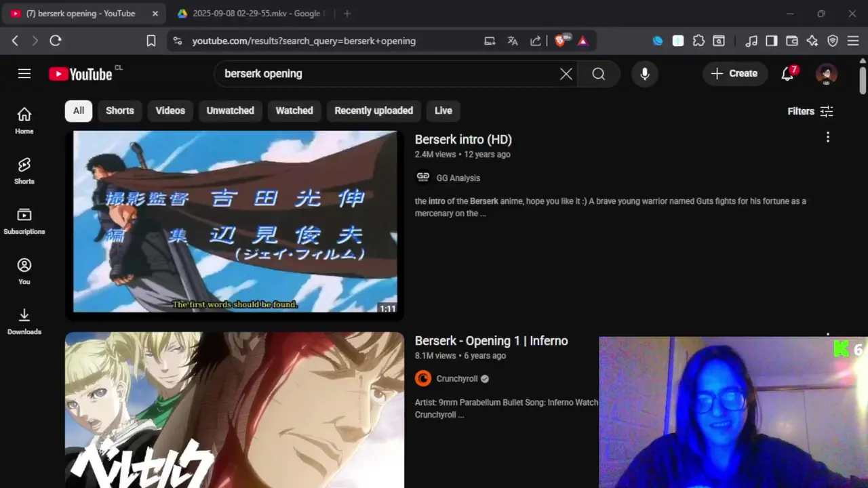Click the Berserk intro (HD) description text

tap(610, 207)
